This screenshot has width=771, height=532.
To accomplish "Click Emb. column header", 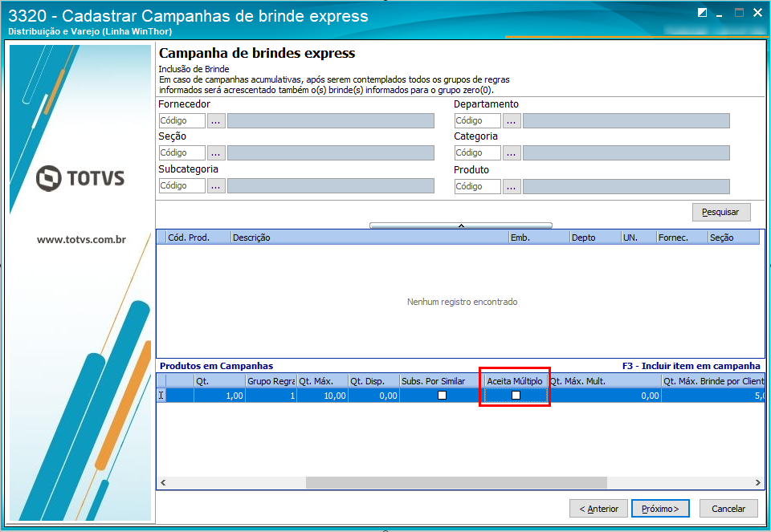I will point(539,238).
